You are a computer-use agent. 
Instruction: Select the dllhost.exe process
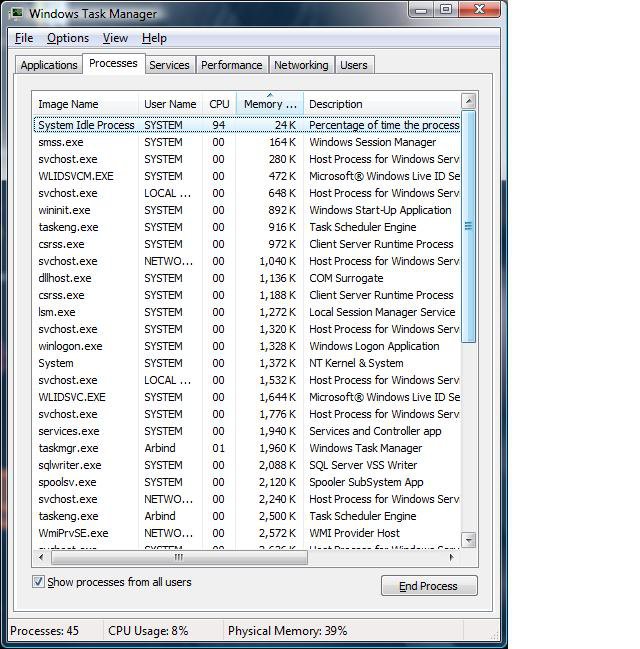click(x=247, y=278)
